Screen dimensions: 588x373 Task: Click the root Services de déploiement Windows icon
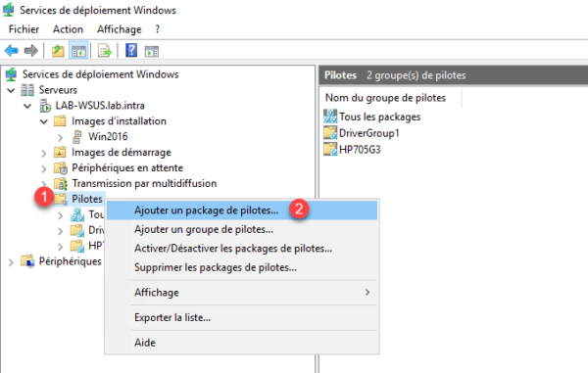coord(11,74)
